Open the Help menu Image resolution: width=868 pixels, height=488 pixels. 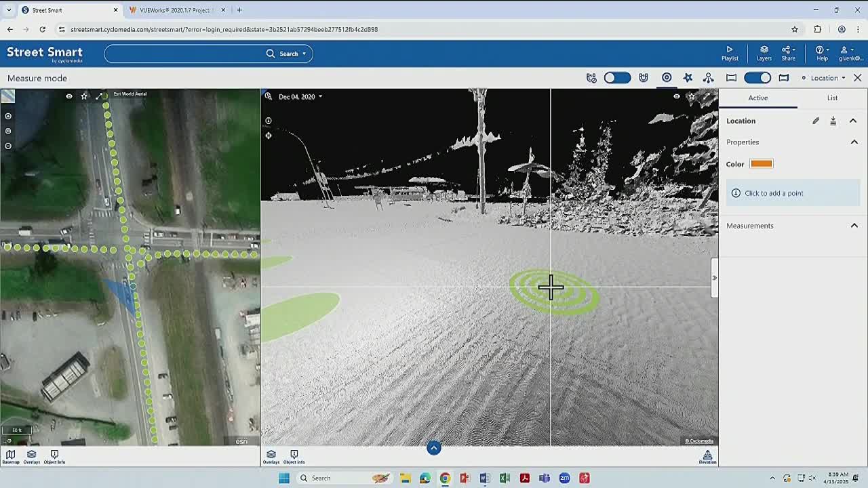[822, 53]
